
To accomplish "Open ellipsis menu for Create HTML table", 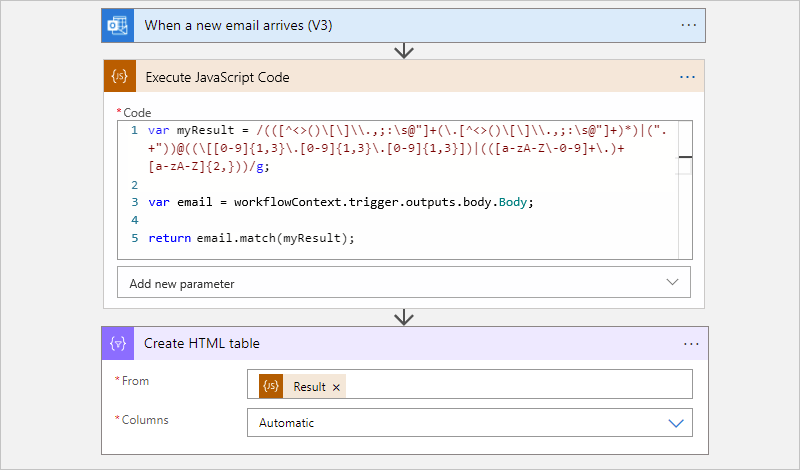I will [691, 343].
